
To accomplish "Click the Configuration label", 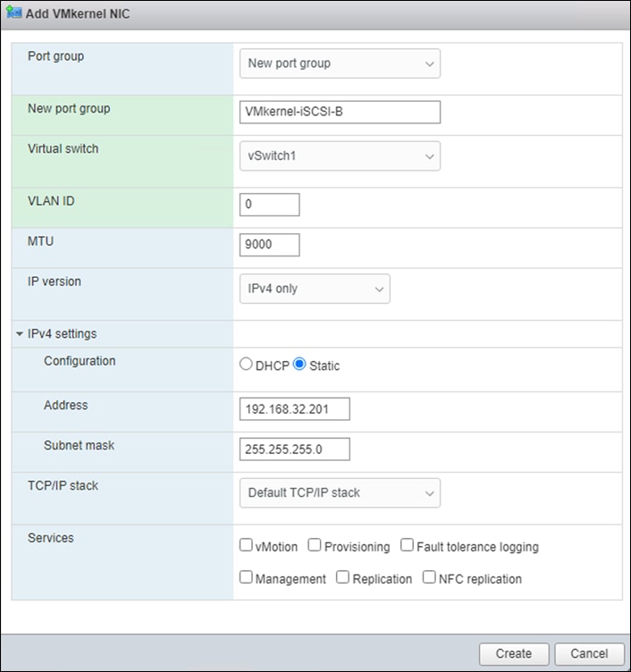I will click(x=80, y=361).
